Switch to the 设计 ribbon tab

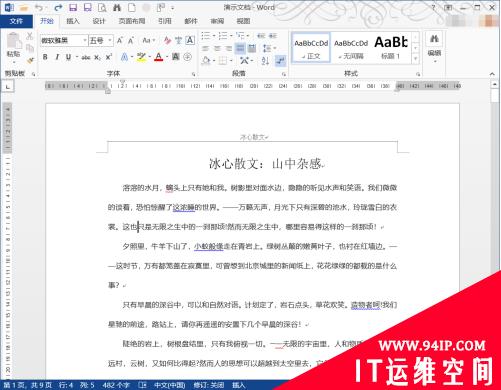point(99,21)
